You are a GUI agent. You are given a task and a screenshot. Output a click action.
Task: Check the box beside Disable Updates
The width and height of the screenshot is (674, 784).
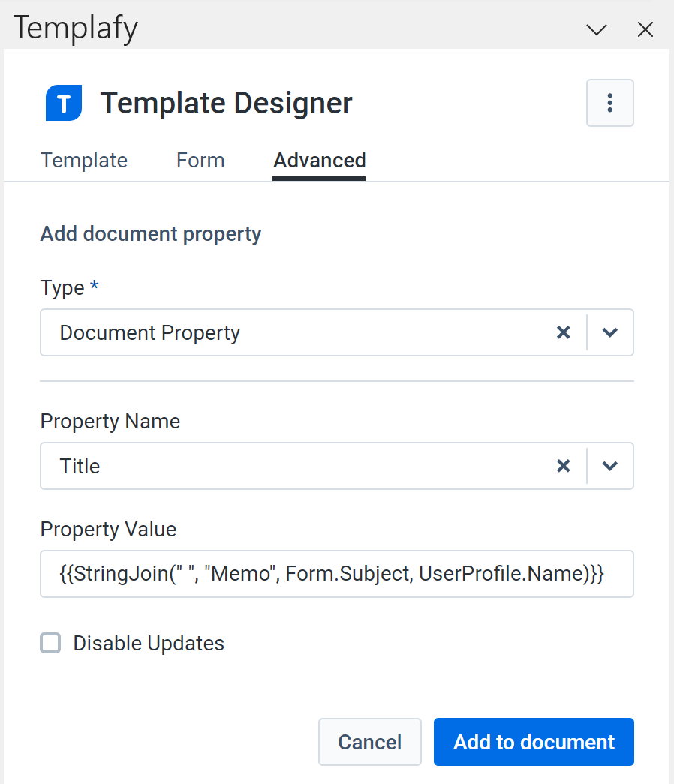tap(50, 643)
